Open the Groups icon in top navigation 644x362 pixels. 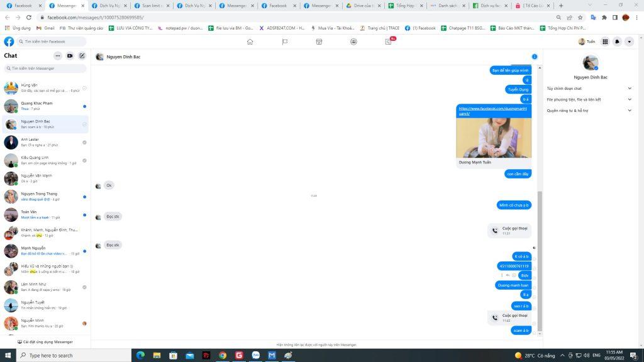point(353,41)
